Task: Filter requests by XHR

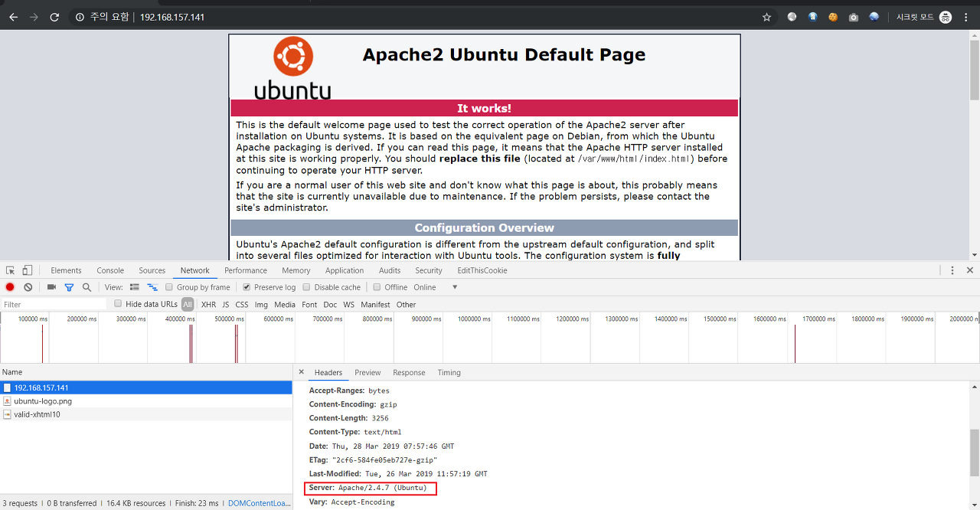Action: click(x=208, y=305)
